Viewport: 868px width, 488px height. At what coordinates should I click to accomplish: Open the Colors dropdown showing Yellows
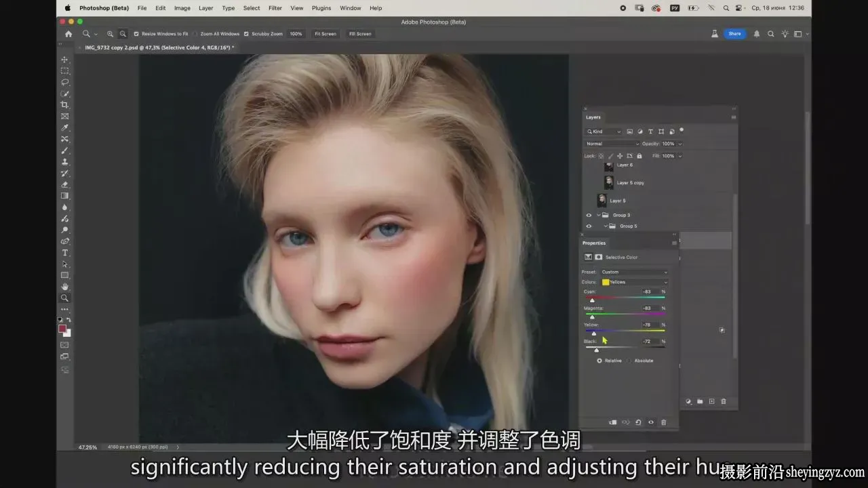(x=635, y=282)
